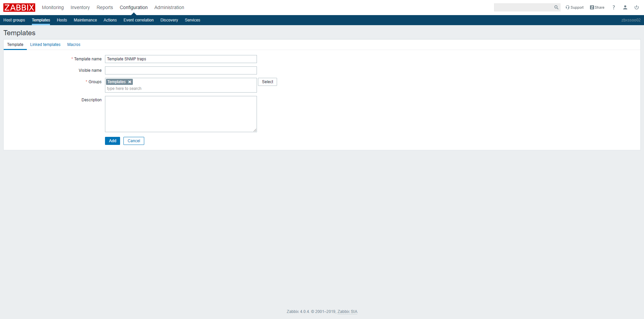Click into the Description text area

tap(181, 114)
